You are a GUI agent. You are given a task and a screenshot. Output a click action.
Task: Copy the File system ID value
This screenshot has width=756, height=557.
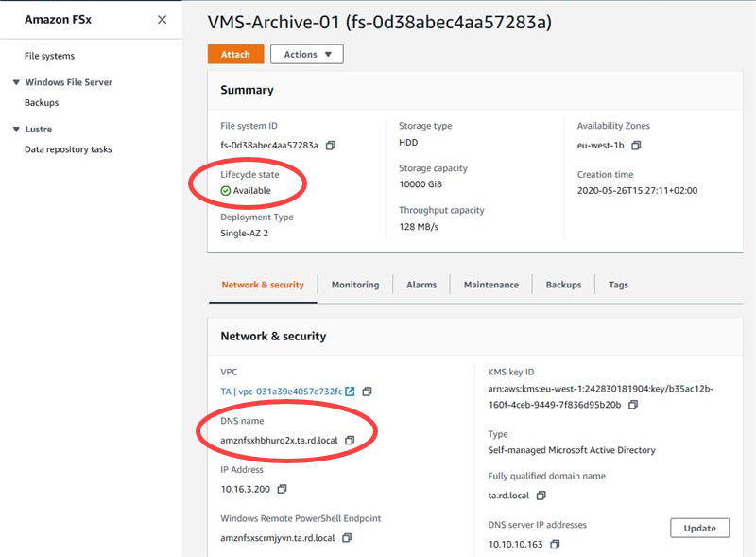[x=330, y=146]
